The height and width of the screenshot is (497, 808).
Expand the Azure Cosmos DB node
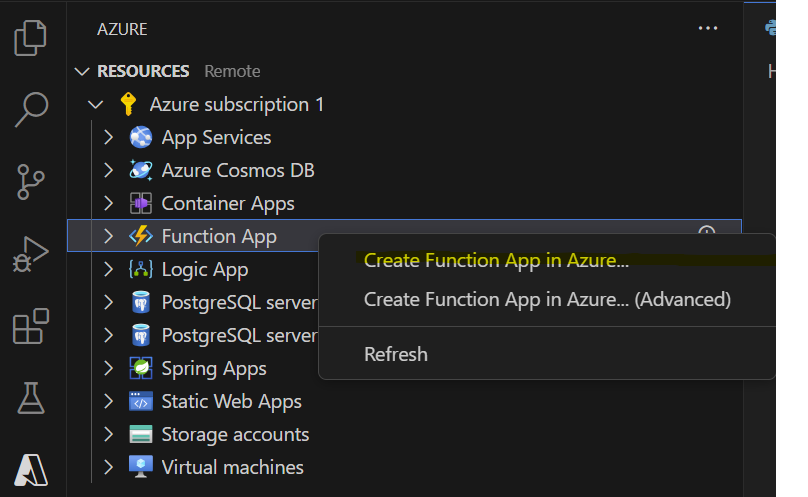pos(108,170)
